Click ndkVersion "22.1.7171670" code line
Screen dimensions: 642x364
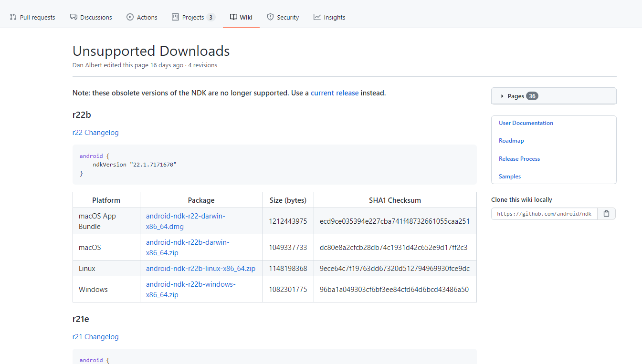point(135,165)
